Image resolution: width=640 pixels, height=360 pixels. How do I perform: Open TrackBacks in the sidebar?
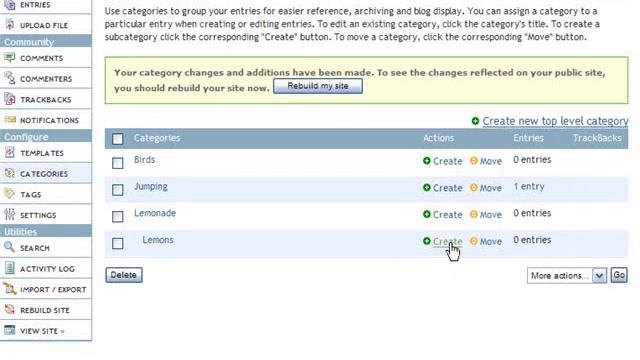click(x=46, y=99)
